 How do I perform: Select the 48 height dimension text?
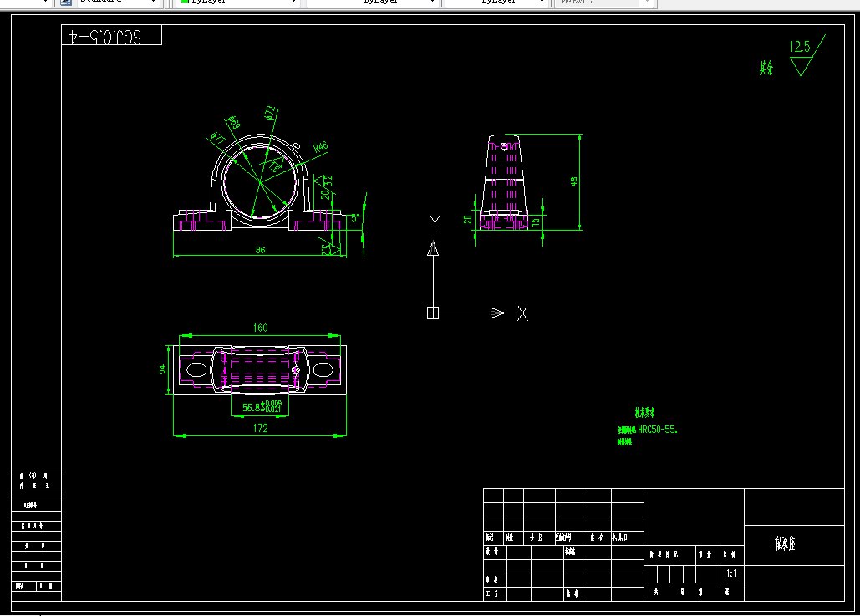point(574,181)
